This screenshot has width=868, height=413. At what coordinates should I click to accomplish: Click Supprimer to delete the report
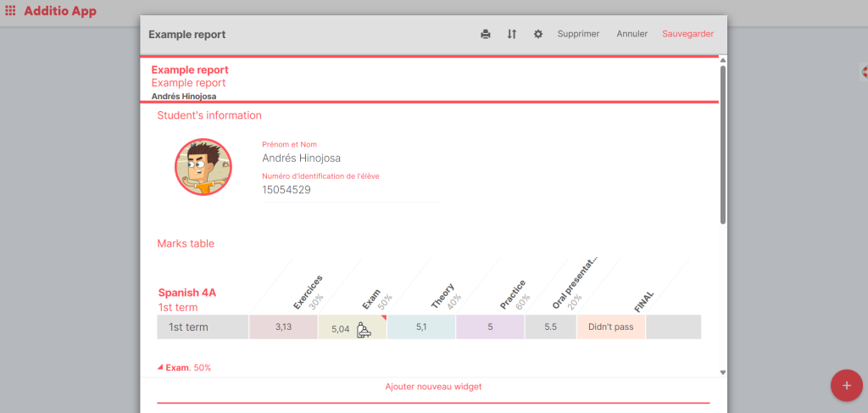(578, 34)
